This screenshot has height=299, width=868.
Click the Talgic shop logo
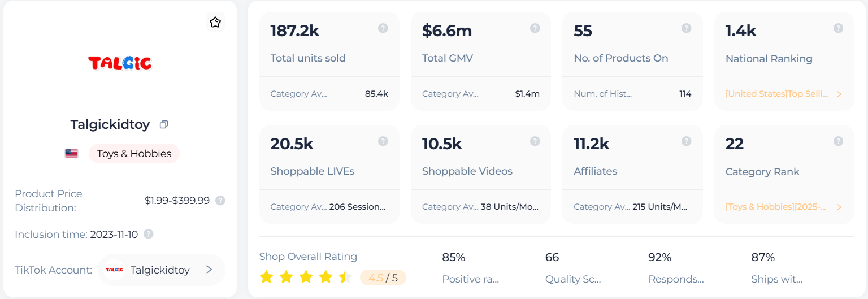click(120, 63)
